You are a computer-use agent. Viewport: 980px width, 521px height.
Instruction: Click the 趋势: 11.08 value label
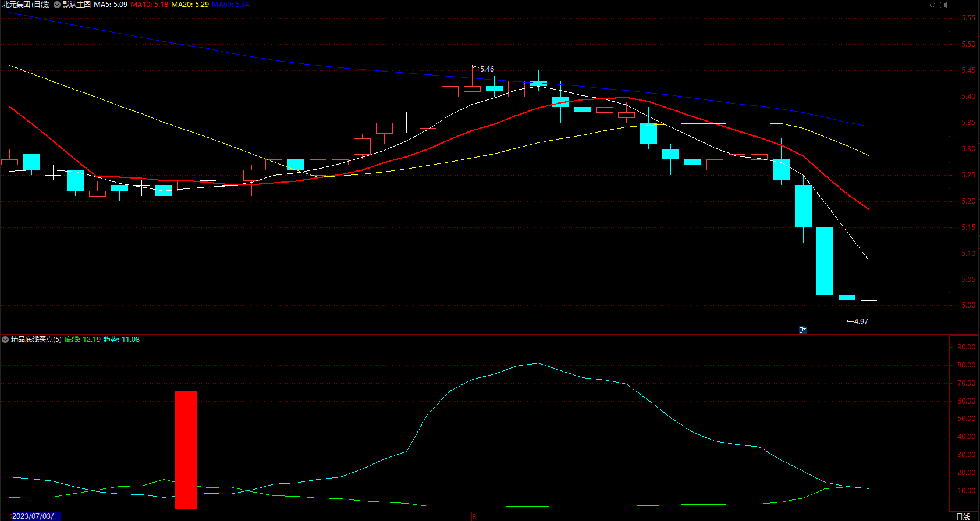tap(122, 340)
